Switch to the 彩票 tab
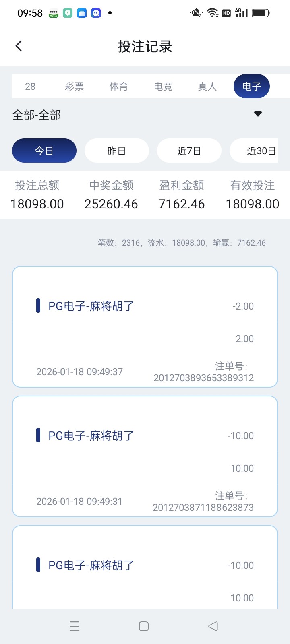Screen dimensions: 290x644 (x=75, y=86)
